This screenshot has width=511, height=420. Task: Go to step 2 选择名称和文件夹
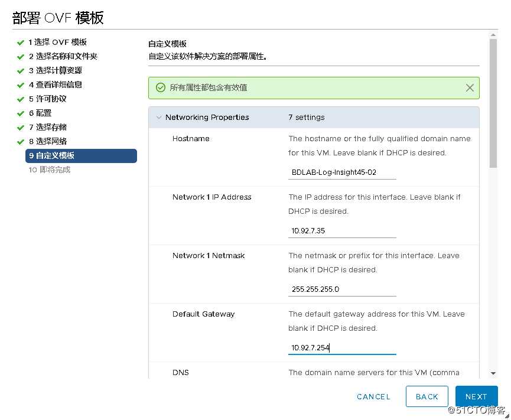coord(63,56)
